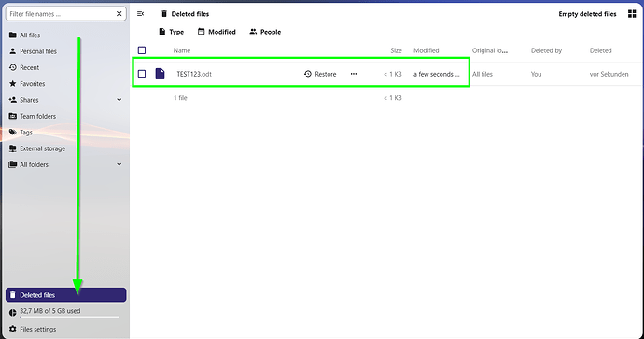Image resolution: width=644 pixels, height=339 pixels.
Task: Tick the checkbox for TEST123.odt
Action: [142, 74]
